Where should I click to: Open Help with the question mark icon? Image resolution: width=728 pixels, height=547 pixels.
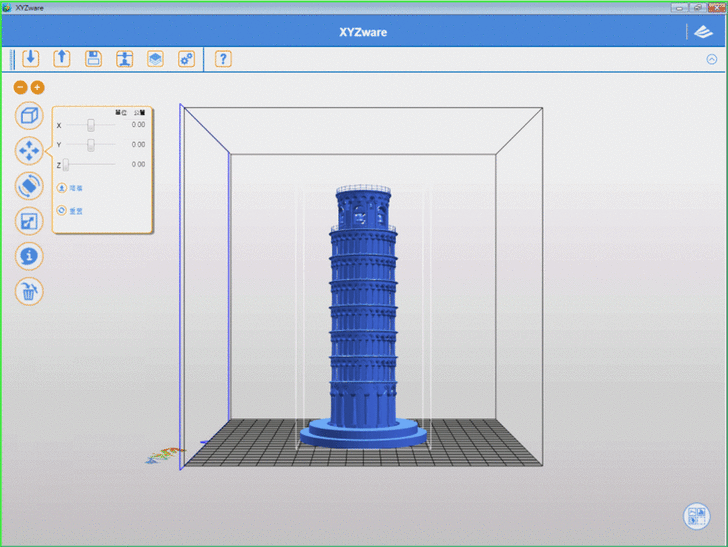pyautogui.click(x=223, y=58)
